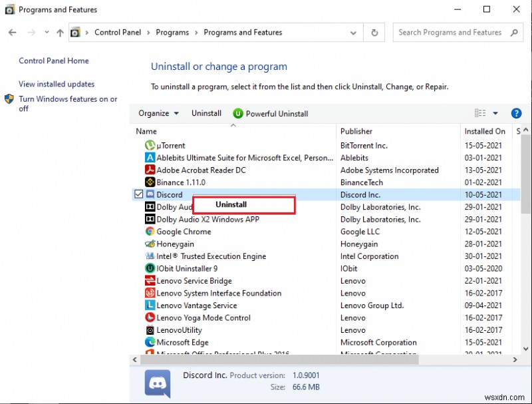Select Uninstall from the context menu

[x=243, y=204]
